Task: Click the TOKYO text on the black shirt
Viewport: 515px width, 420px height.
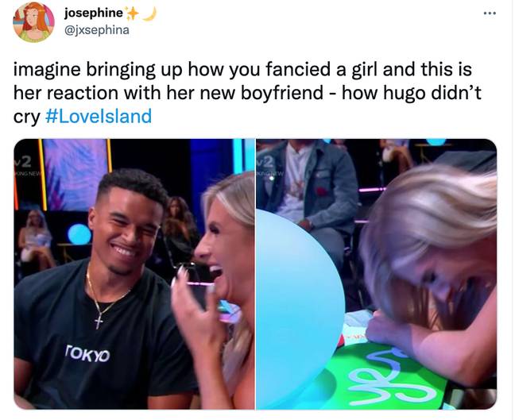Action: pos(87,353)
